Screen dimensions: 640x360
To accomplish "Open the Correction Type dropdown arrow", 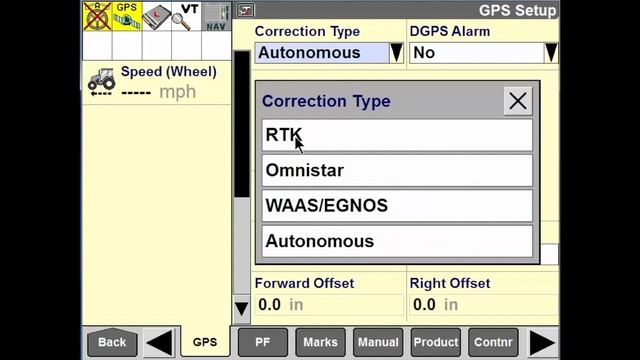I will tap(396, 53).
